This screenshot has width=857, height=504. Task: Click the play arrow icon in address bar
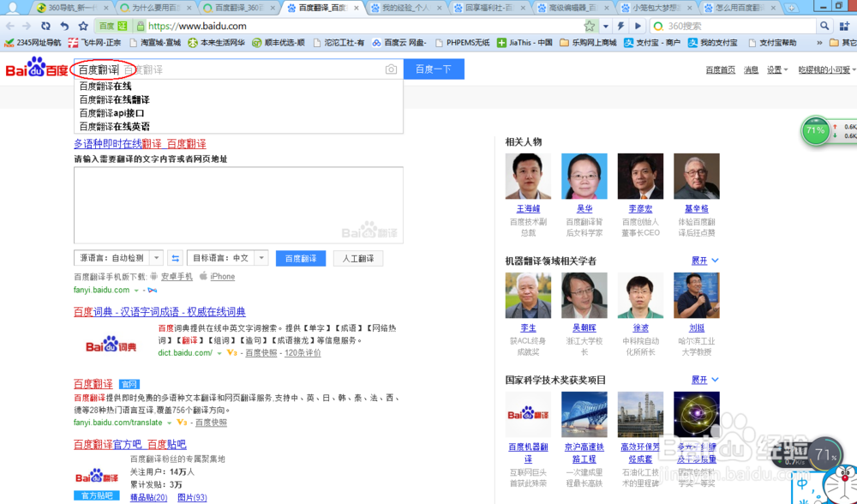click(x=638, y=26)
